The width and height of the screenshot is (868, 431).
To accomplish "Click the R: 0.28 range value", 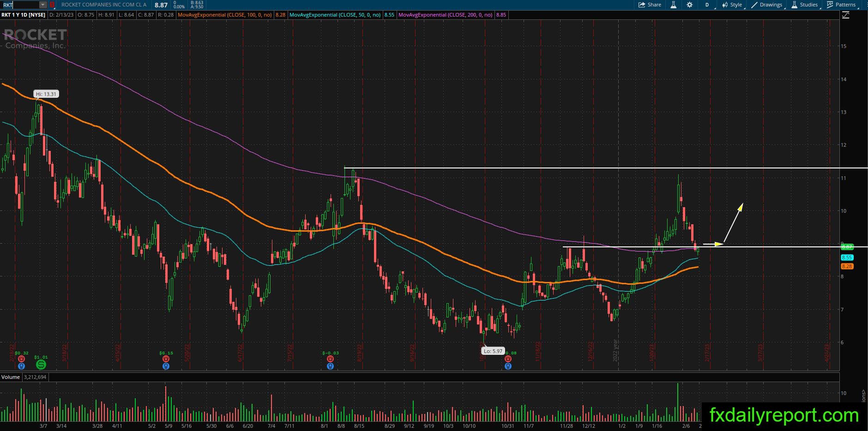I will pyautogui.click(x=166, y=15).
